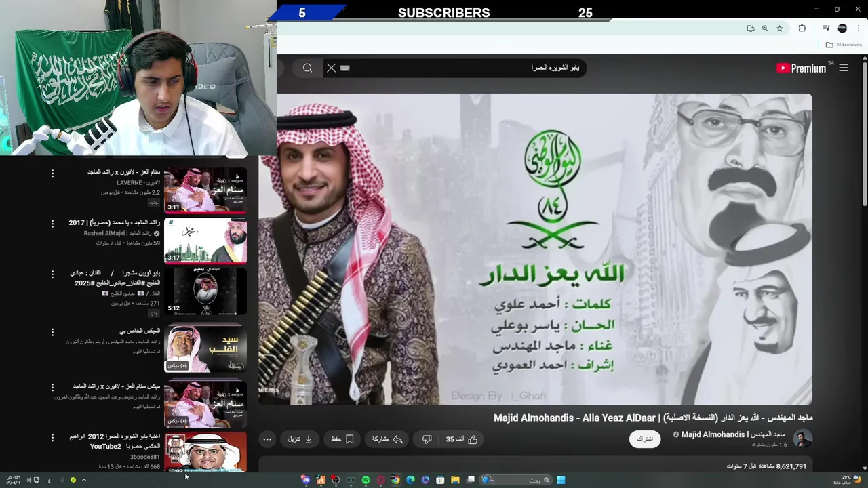
Task: Open the 'سنام العز' 3:11 video thumbnail
Action: tap(205, 190)
